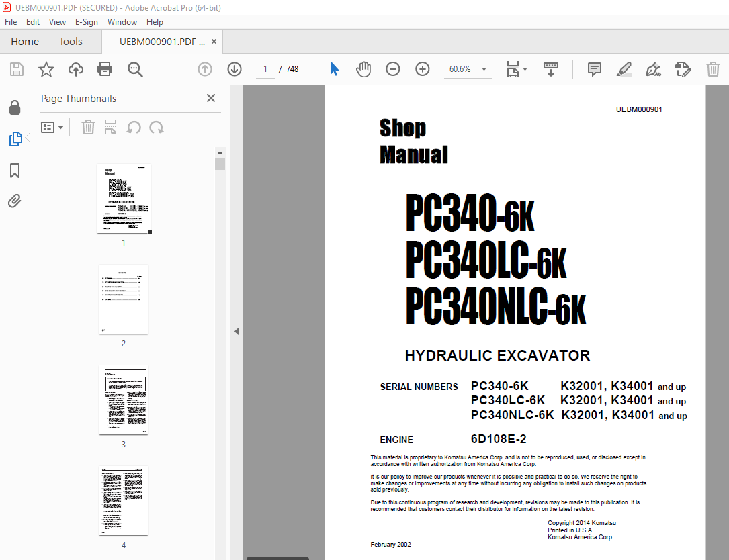
Task: Select page 3 thumbnail
Action: (x=124, y=400)
